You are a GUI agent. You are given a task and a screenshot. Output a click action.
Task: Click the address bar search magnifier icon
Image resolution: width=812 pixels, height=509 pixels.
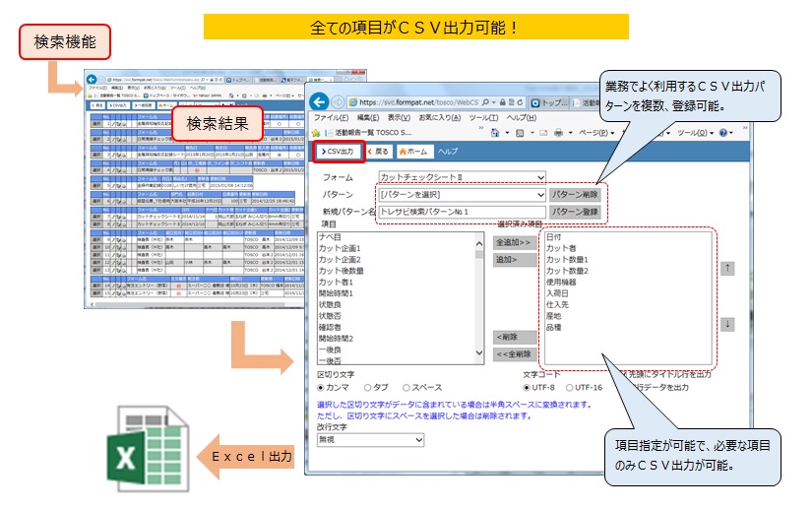(485, 102)
